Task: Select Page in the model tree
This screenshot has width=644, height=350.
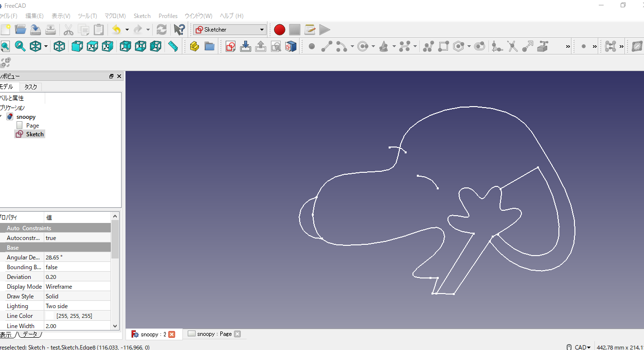Action: pos(33,126)
